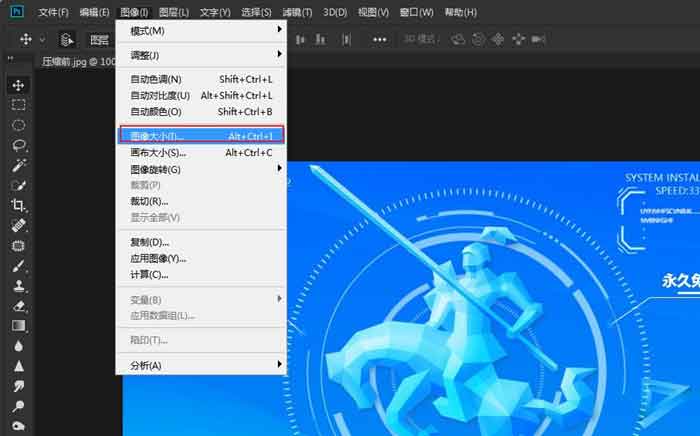Select the Move tool in toolbox

[x=18, y=85]
